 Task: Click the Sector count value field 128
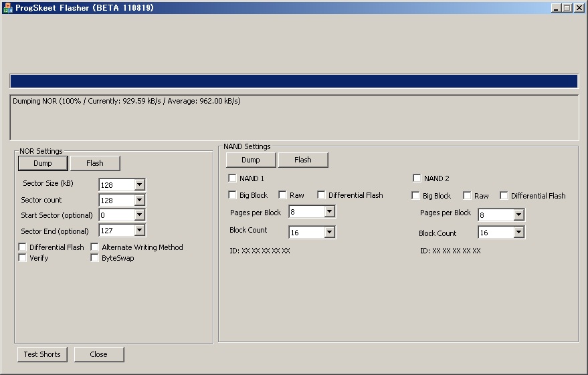click(x=117, y=200)
